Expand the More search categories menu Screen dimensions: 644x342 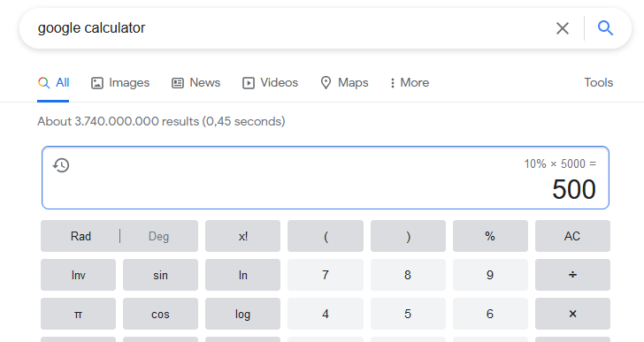409,83
